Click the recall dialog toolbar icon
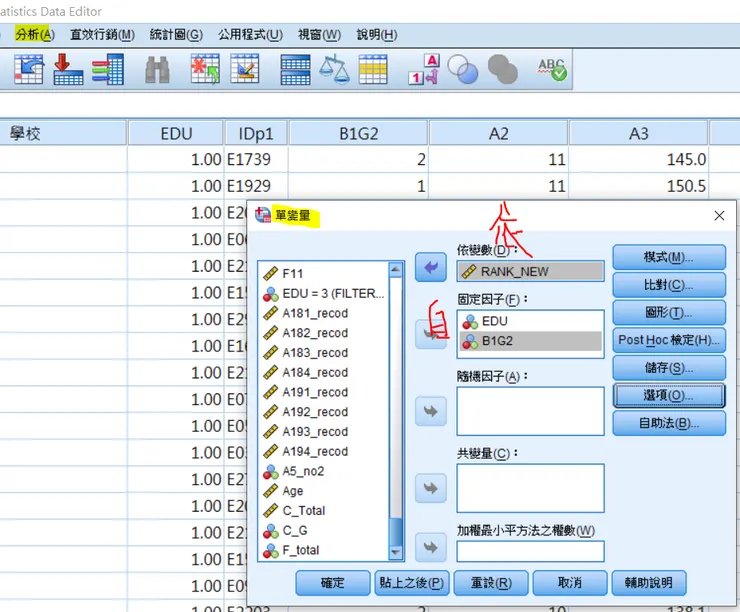 coord(29,69)
